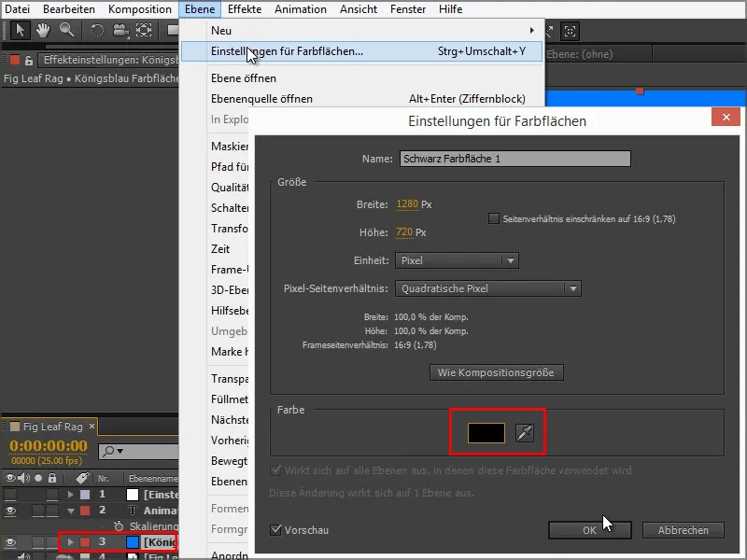Open the Bearbeiten menu

point(69,9)
